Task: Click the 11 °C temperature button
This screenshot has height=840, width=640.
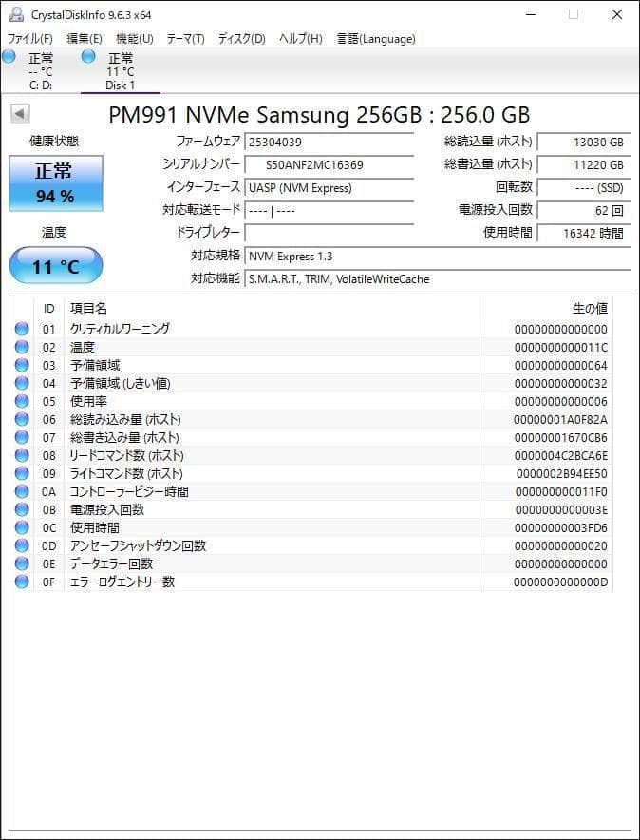Action: 56,266
